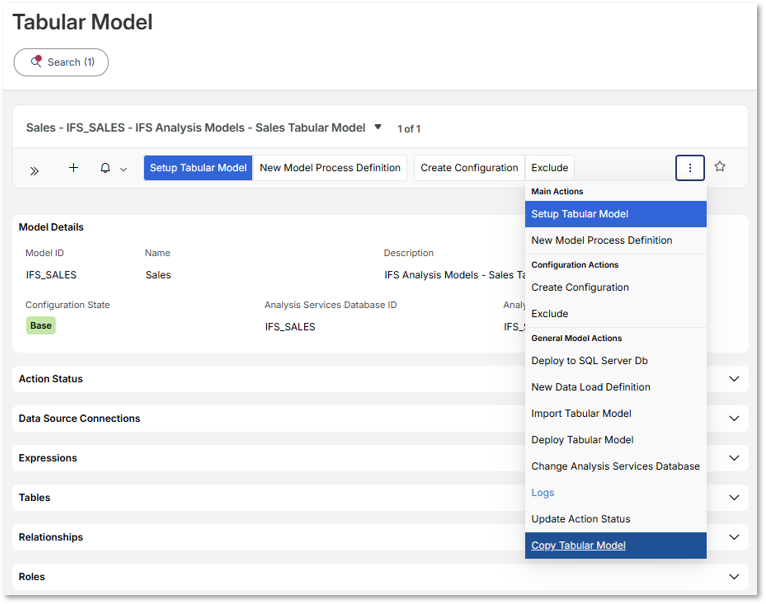Expand the side navigation with the double-chevron icon
This screenshot has height=604, width=766.
coord(34,171)
